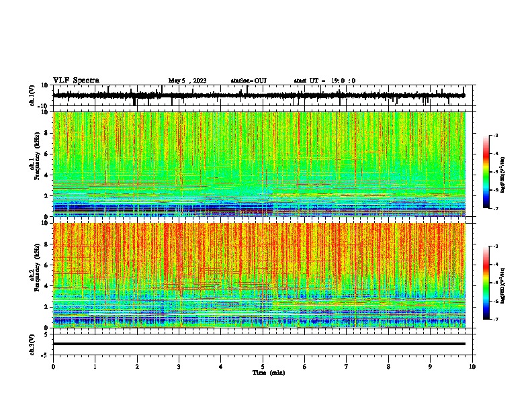Click the "6" kHz tick on ch.1 frequency axis
This screenshot has width=532, height=411.
tap(46, 154)
